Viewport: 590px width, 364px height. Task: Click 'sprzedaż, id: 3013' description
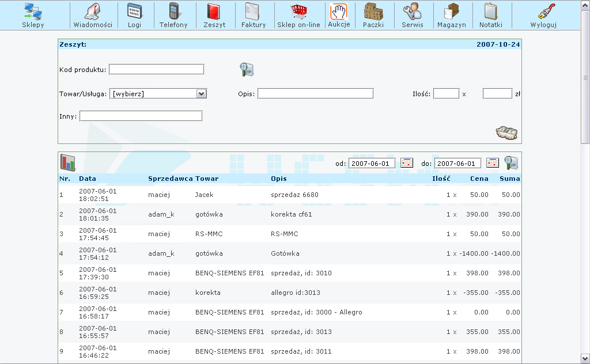click(301, 332)
